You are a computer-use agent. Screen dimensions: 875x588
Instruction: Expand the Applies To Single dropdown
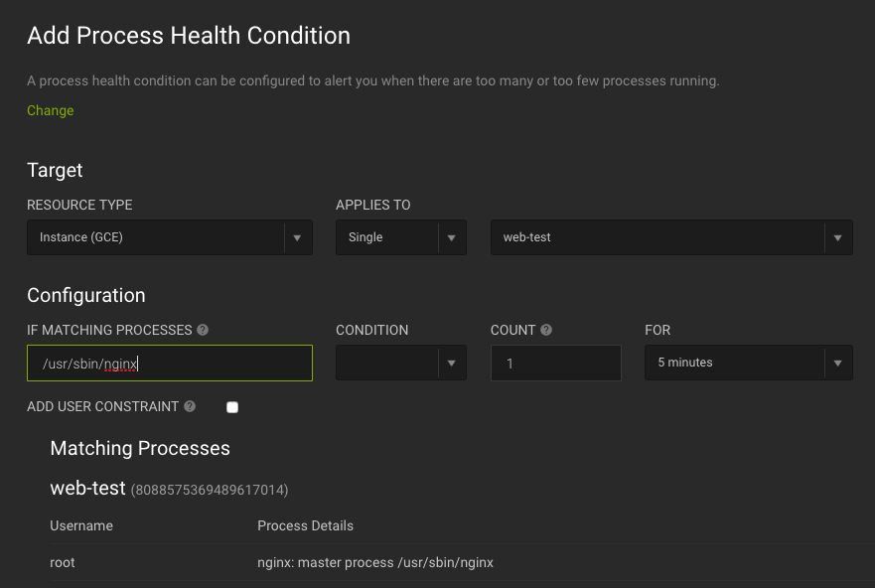387,237
